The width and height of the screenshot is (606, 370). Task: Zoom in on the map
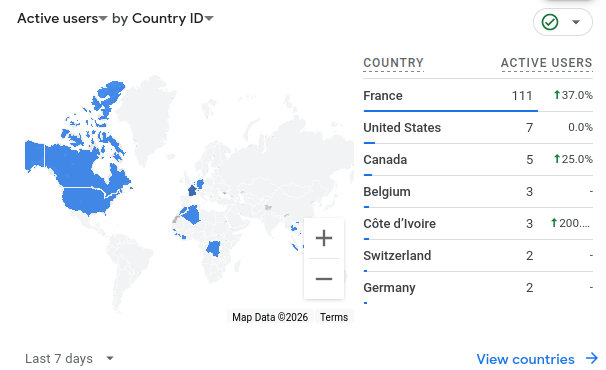tap(323, 238)
